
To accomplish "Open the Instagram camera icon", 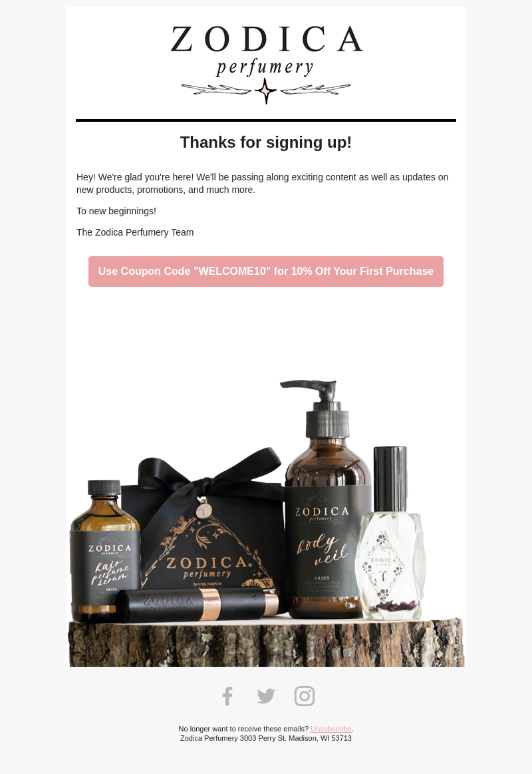I will (305, 696).
